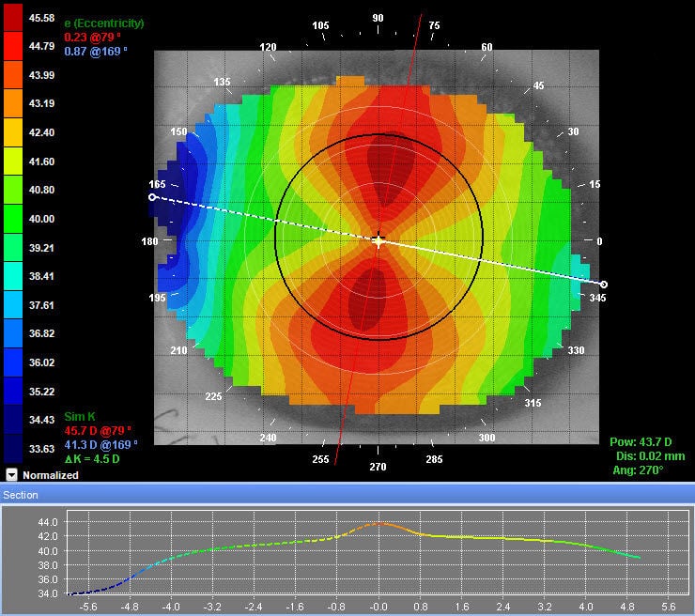Open the Normalized scale dropdown arrow
This screenshot has height=616, width=695.
click(11, 475)
